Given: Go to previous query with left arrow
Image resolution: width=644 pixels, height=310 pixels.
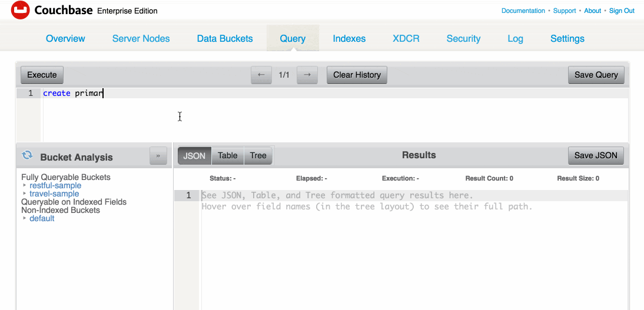Looking at the screenshot, I should pos(261,75).
